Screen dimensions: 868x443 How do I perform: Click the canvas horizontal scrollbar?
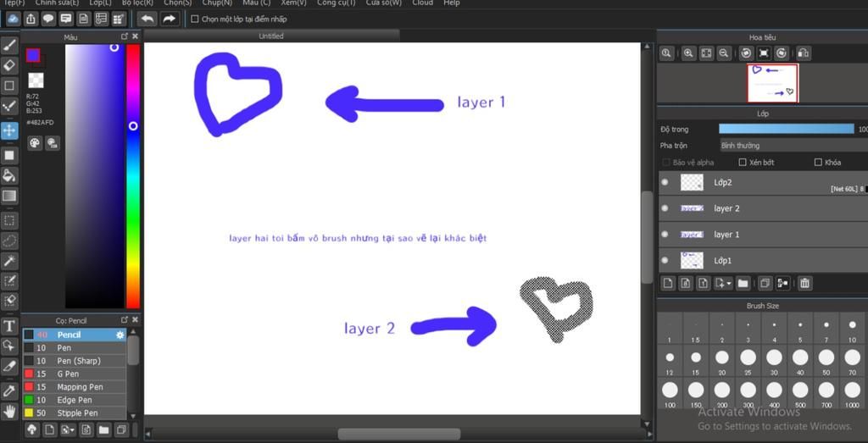tap(398, 434)
